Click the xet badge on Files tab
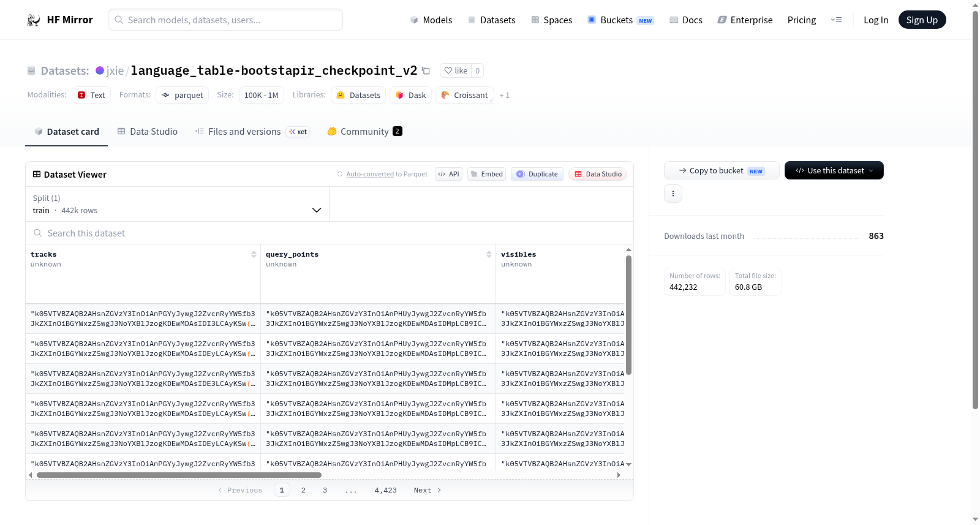Viewport: 980px width, 525px height. pyautogui.click(x=298, y=132)
